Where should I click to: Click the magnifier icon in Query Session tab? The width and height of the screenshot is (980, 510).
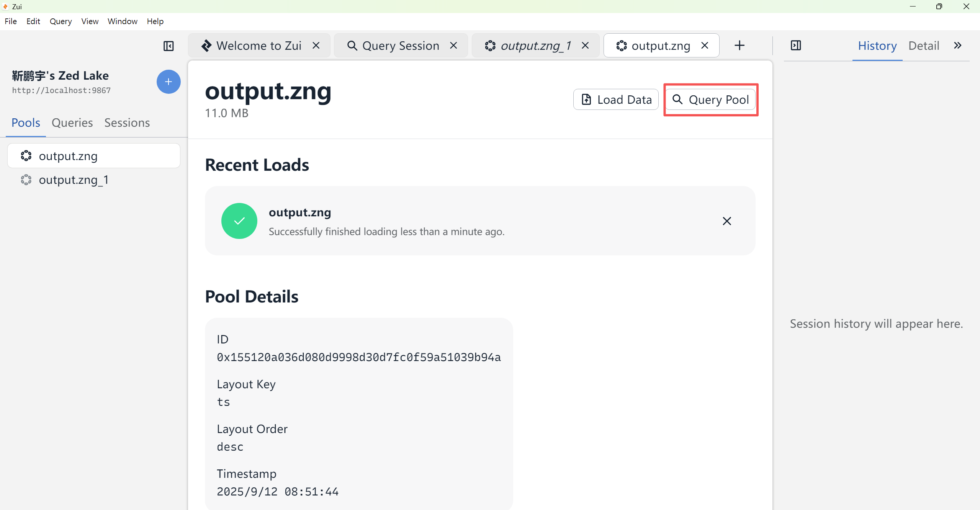[x=352, y=46]
